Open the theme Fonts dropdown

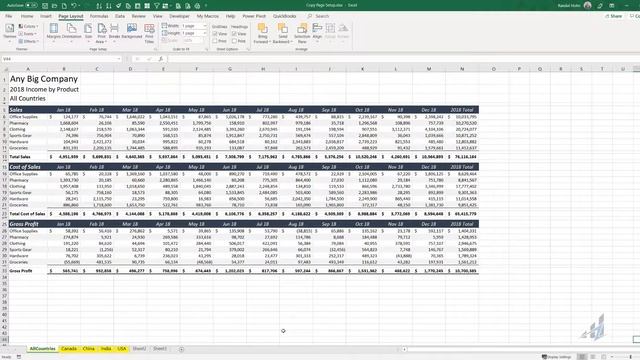click(x=28, y=34)
